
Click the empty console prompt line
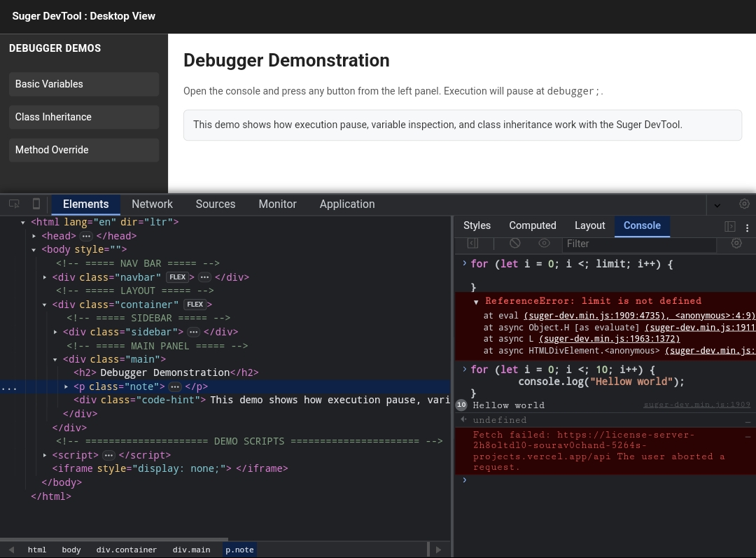605,480
